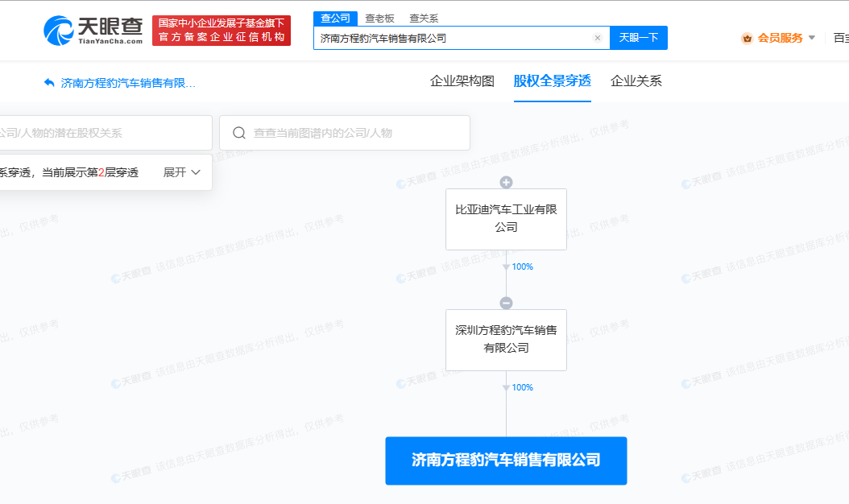
Task: Select the blue 济南方程豹汽车销售有限公司 node
Action: pos(506,461)
